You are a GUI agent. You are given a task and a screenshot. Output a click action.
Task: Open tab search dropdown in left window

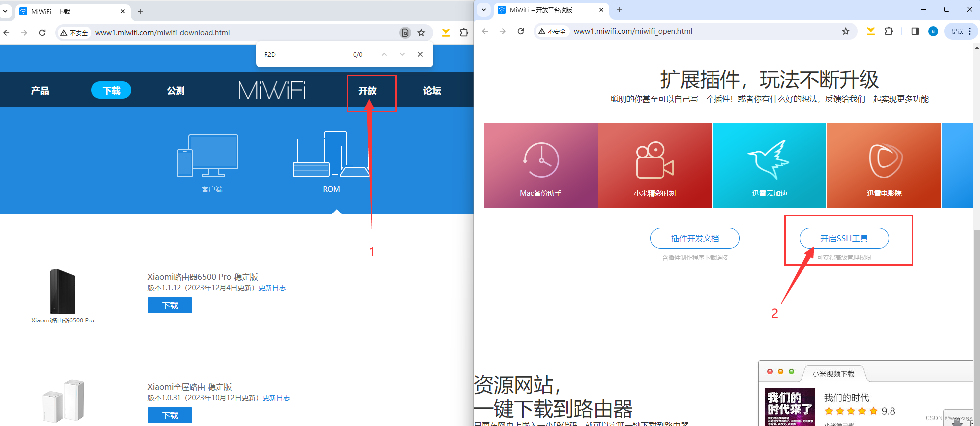pyautogui.click(x=5, y=11)
